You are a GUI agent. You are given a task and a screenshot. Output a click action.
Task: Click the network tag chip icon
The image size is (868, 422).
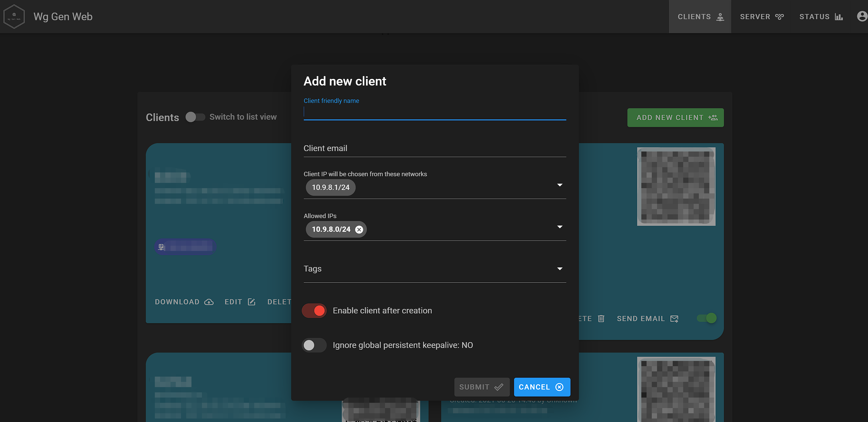coord(161,247)
